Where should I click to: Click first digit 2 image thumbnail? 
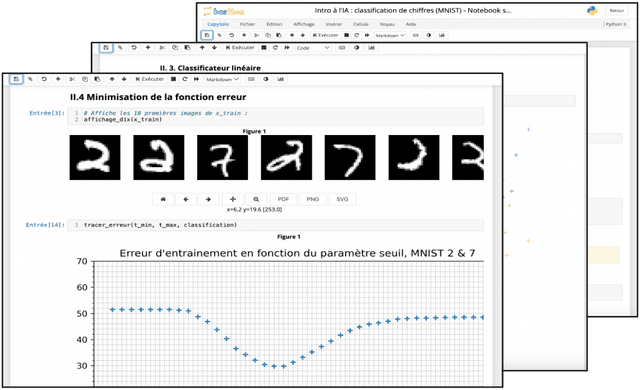[95, 157]
